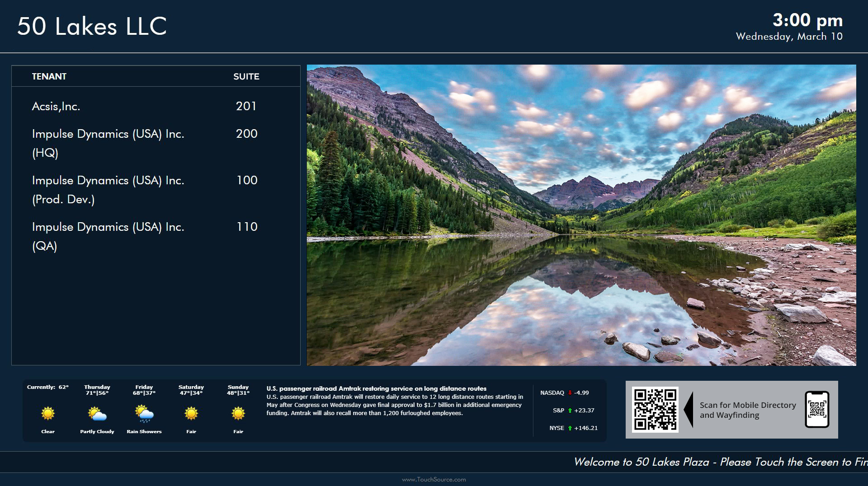The height and width of the screenshot is (486, 868).
Task: Click Saturday's fair weather icon
Action: coord(191,412)
